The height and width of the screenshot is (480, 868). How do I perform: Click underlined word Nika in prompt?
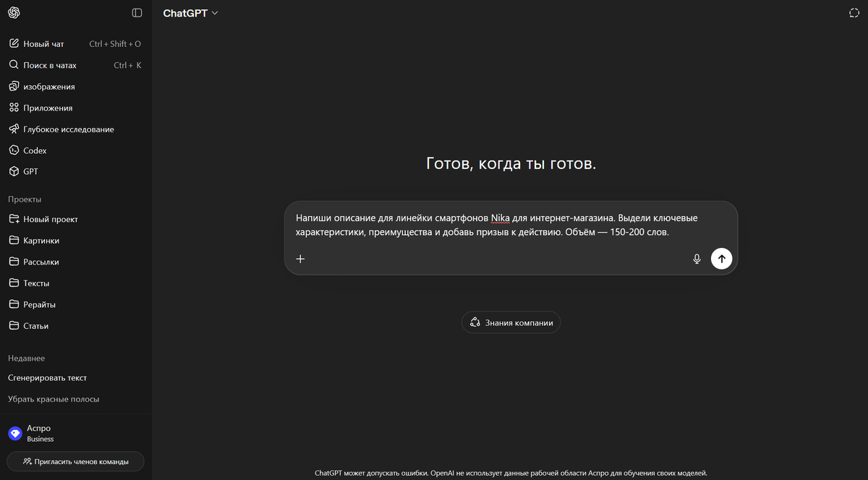point(500,218)
